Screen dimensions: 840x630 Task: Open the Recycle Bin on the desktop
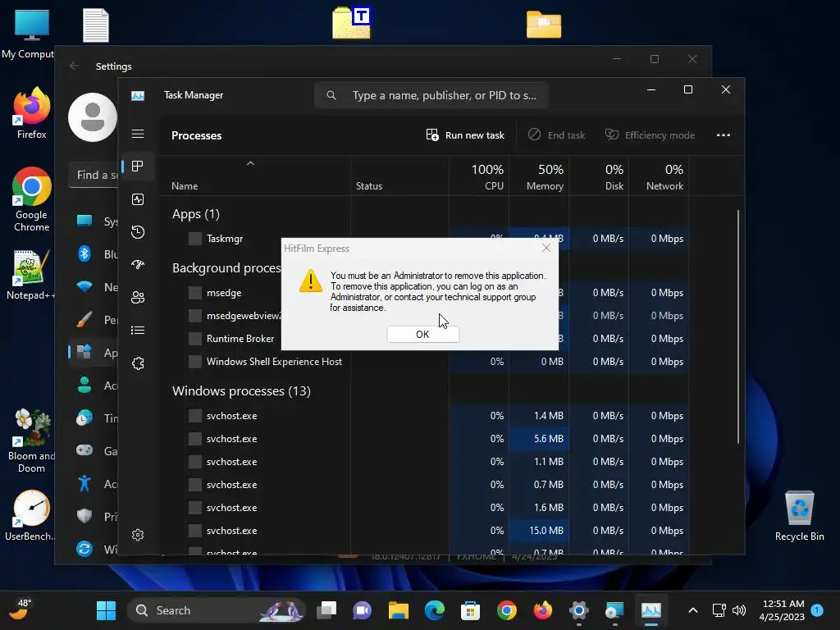click(x=799, y=516)
